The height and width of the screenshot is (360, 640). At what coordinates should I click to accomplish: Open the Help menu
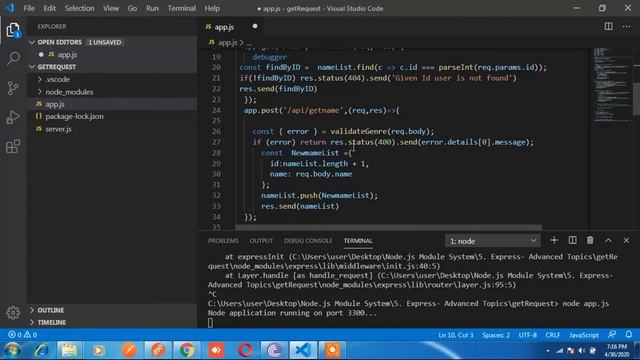[x=212, y=8]
